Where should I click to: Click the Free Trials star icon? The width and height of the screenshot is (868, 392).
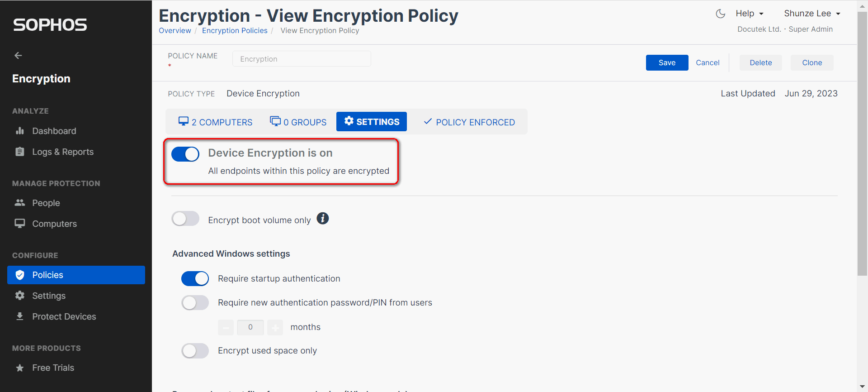(x=20, y=368)
